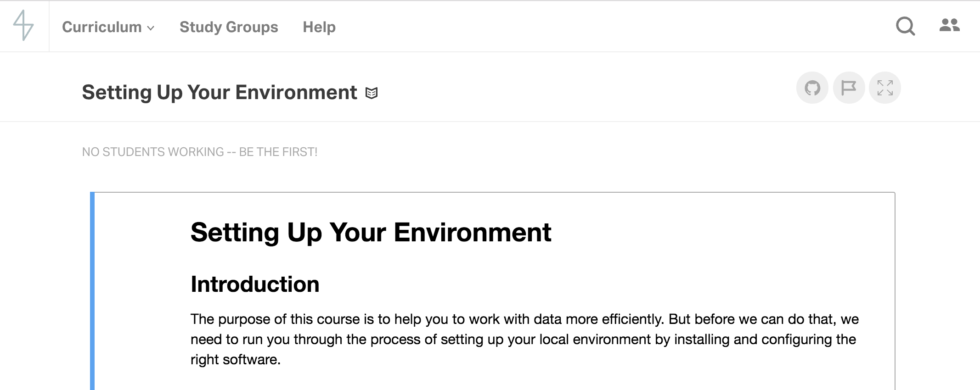Click the page header title text
980x390 pixels.
coord(220,92)
